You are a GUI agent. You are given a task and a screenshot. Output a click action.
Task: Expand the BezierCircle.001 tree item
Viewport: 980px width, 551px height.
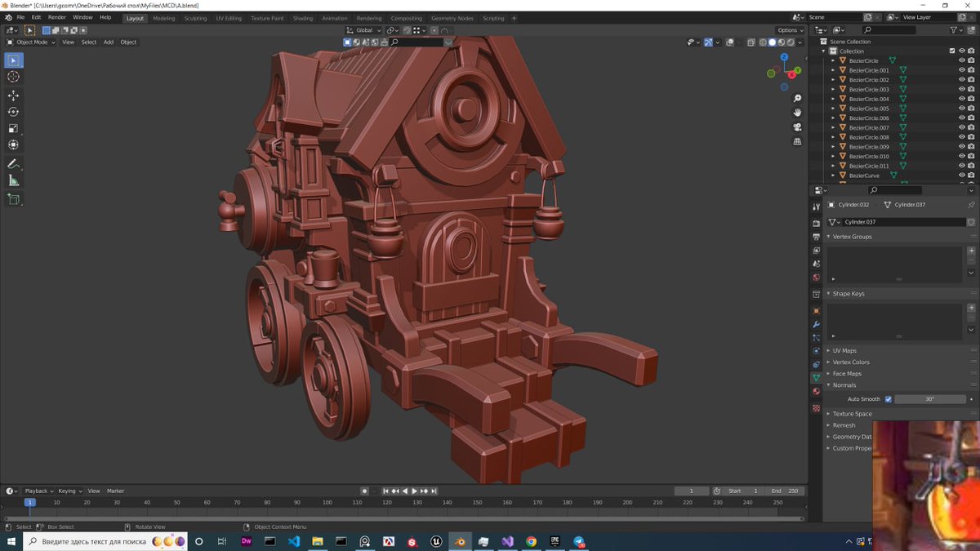pos(833,70)
